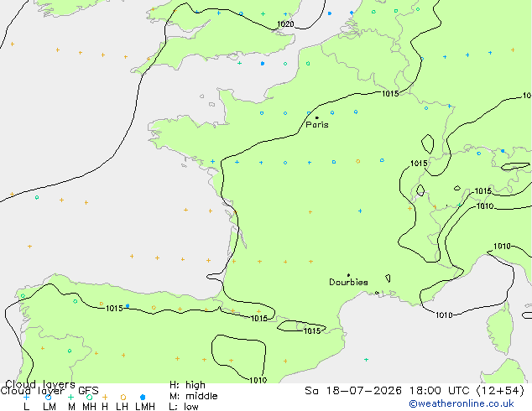
Task: Click the orange plus legend symbol above H
Action: click(105, 397)
